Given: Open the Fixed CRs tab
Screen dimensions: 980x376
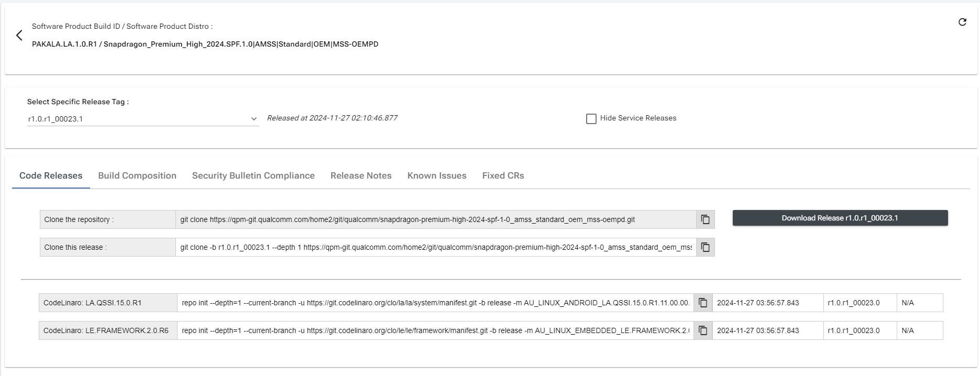Looking at the screenshot, I should (503, 176).
